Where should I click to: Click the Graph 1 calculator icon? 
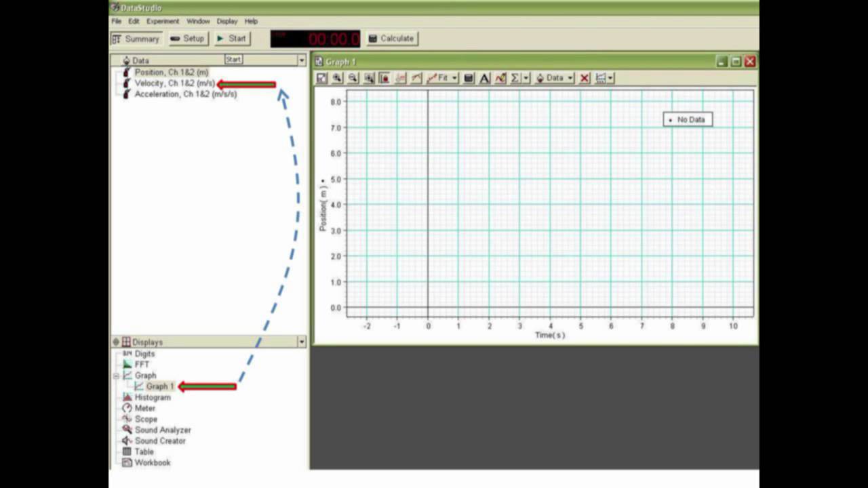(469, 78)
